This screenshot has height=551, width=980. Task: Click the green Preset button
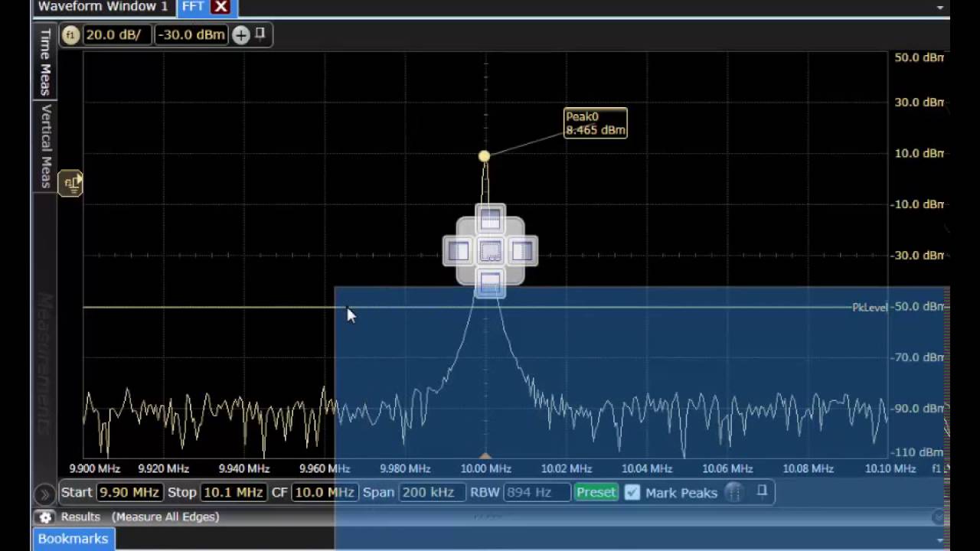(x=596, y=492)
